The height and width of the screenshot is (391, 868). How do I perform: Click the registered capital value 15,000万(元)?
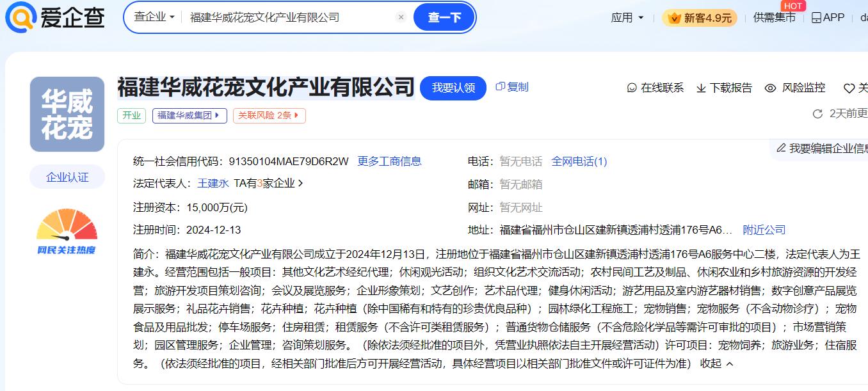[x=217, y=207]
